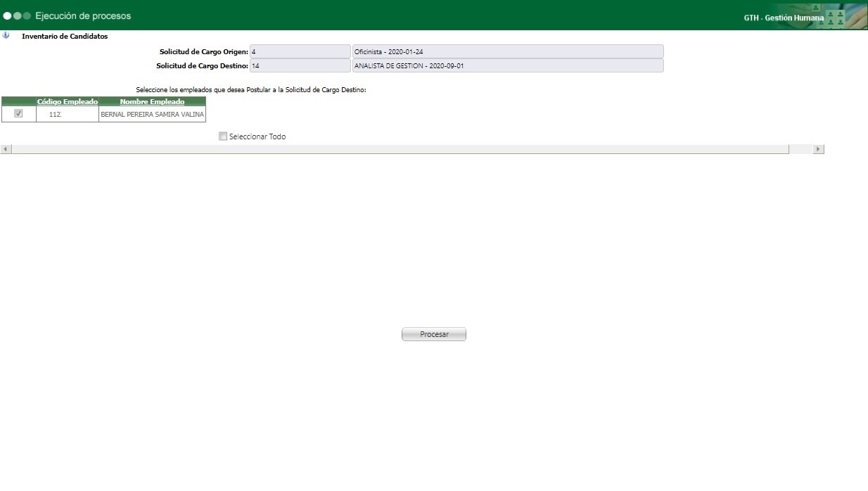868x491 pixels.
Task: Sort by Código Empleado column header
Action: (68, 102)
